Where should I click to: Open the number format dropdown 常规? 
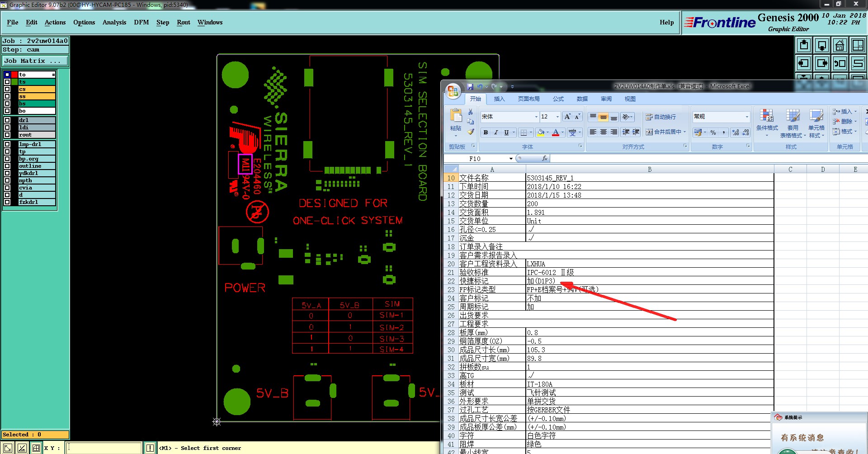(x=747, y=117)
